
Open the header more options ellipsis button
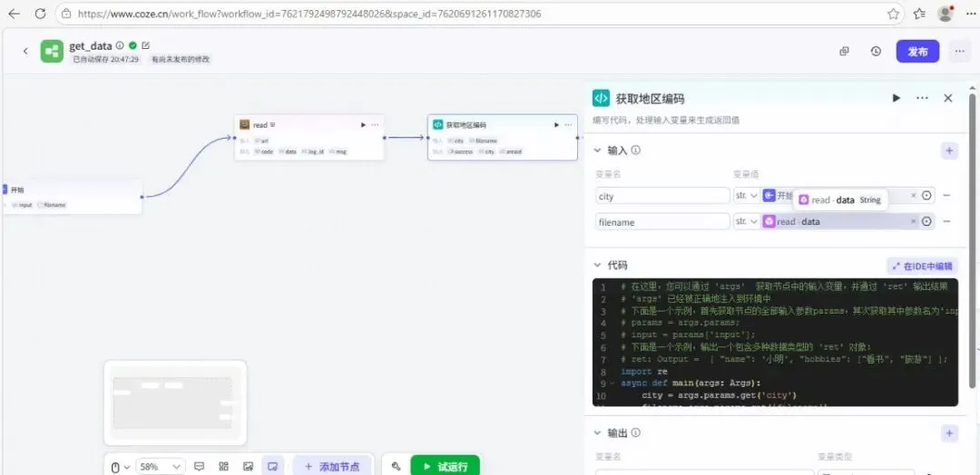click(x=959, y=52)
